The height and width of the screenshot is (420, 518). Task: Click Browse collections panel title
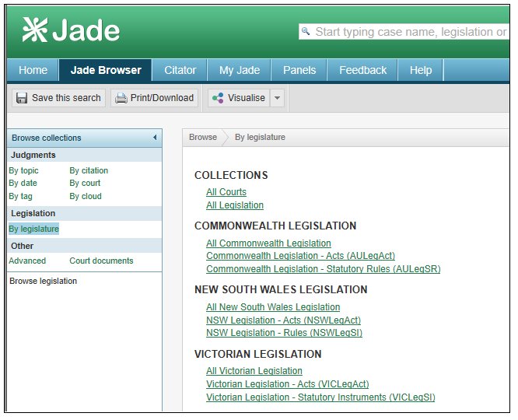pos(47,138)
